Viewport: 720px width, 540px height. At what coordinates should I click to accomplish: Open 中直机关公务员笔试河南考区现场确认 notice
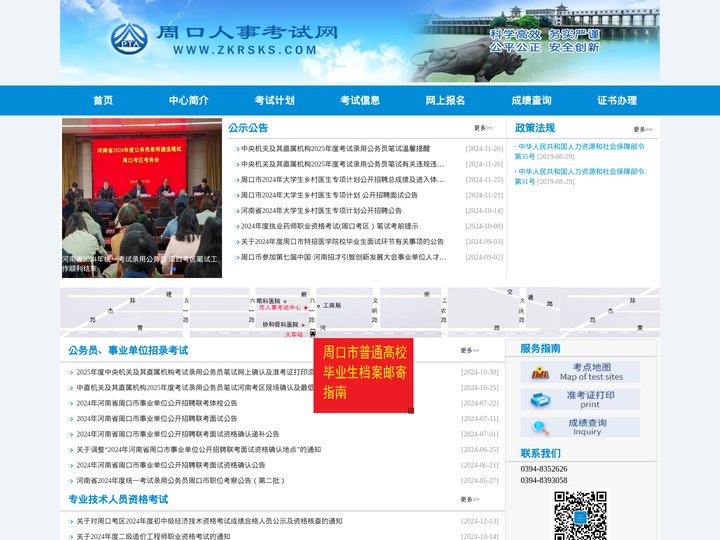click(195, 388)
